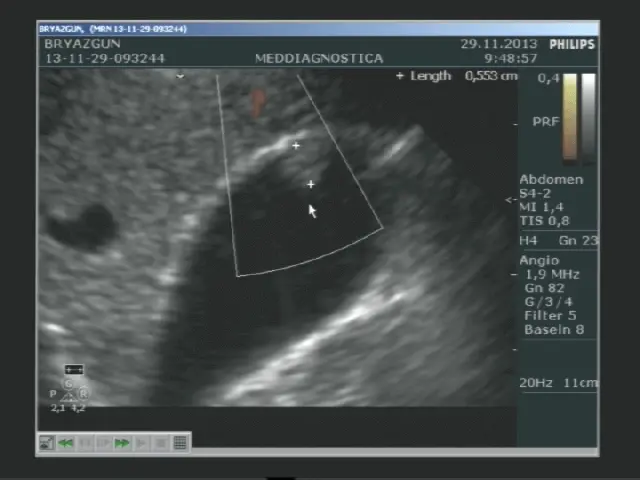Click the caliper measurement icon above G
This screenshot has width=640, height=480.
click(x=73, y=370)
